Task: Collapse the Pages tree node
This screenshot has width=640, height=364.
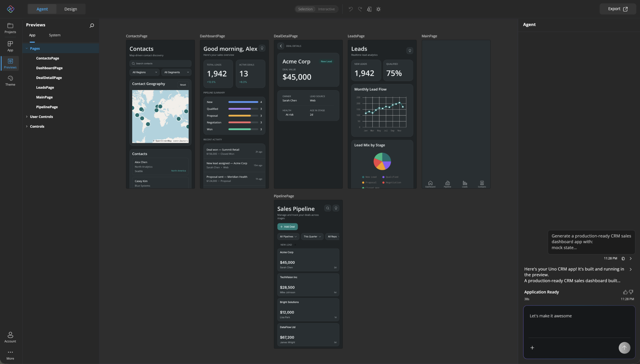Action: (26, 48)
